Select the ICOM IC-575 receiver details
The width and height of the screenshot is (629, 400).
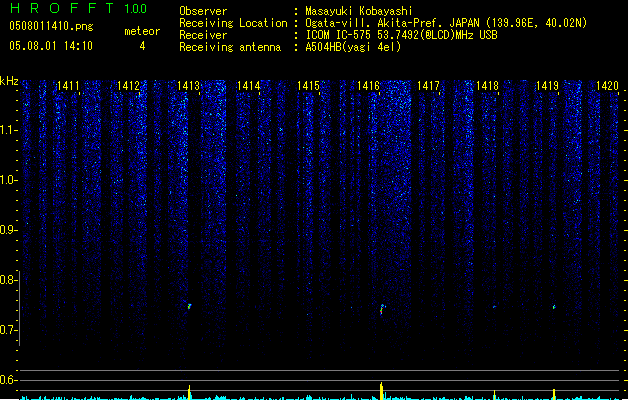coord(402,35)
